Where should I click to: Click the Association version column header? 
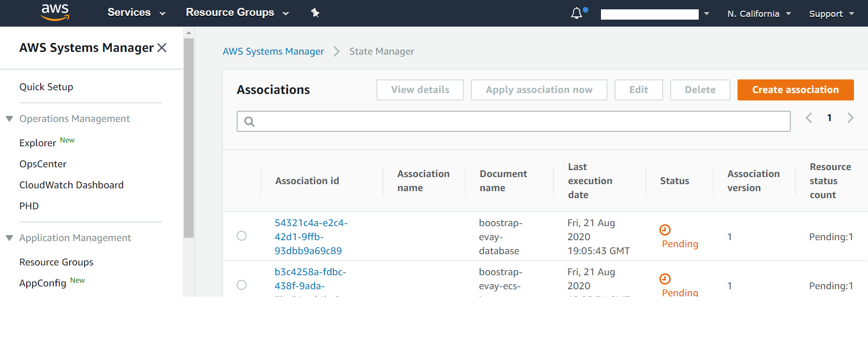pos(753,181)
